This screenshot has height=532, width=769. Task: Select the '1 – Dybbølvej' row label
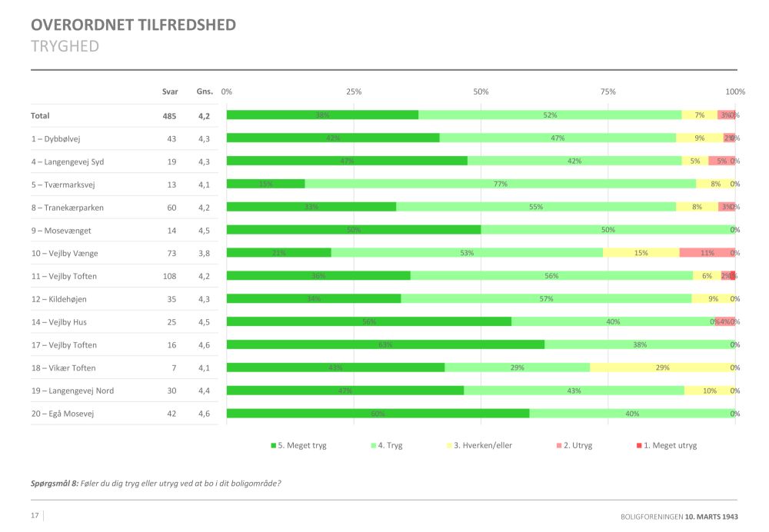(55, 138)
